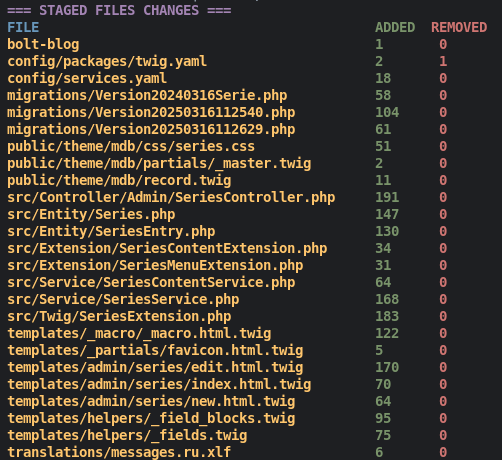The image size is (502, 460).
Task: Select src/Controller/Admin/SeriesController.php file name
Action: pos(171,198)
